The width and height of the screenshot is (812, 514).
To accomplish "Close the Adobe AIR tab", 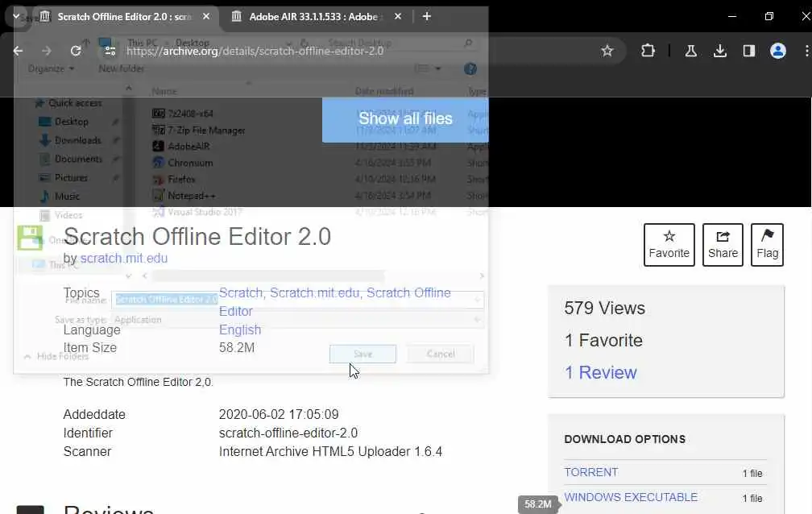I will 398,17.
